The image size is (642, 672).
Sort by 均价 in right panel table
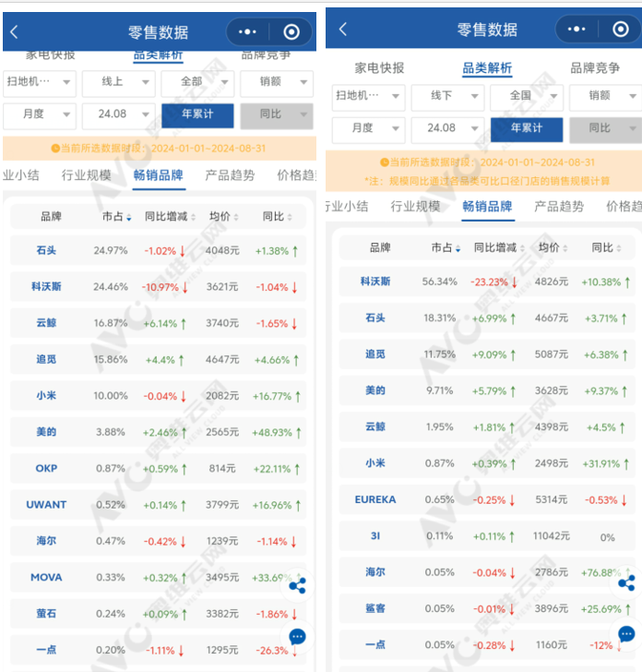click(x=553, y=247)
